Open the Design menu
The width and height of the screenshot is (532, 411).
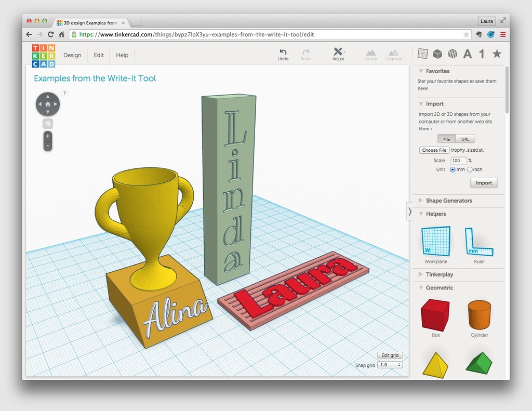tap(72, 55)
